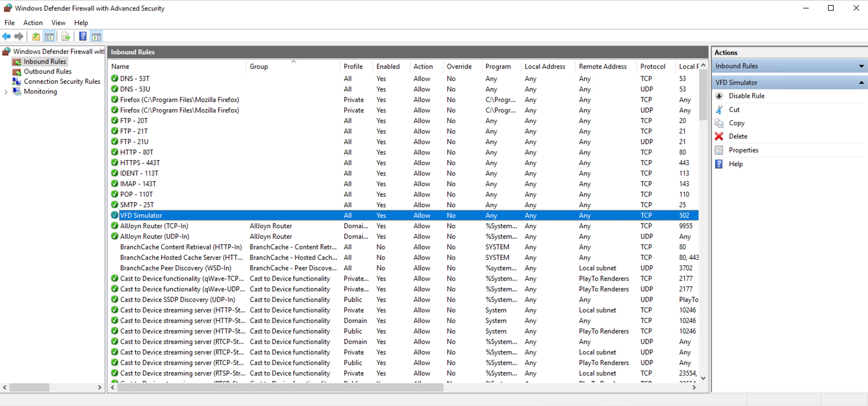Sort by the Action column header
868x406 pixels.
tap(426, 66)
